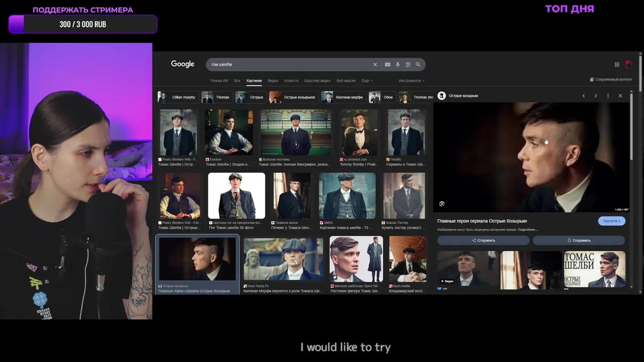Select the Острые filter chip
The image size is (644, 362).
click(x=250, y=97)
